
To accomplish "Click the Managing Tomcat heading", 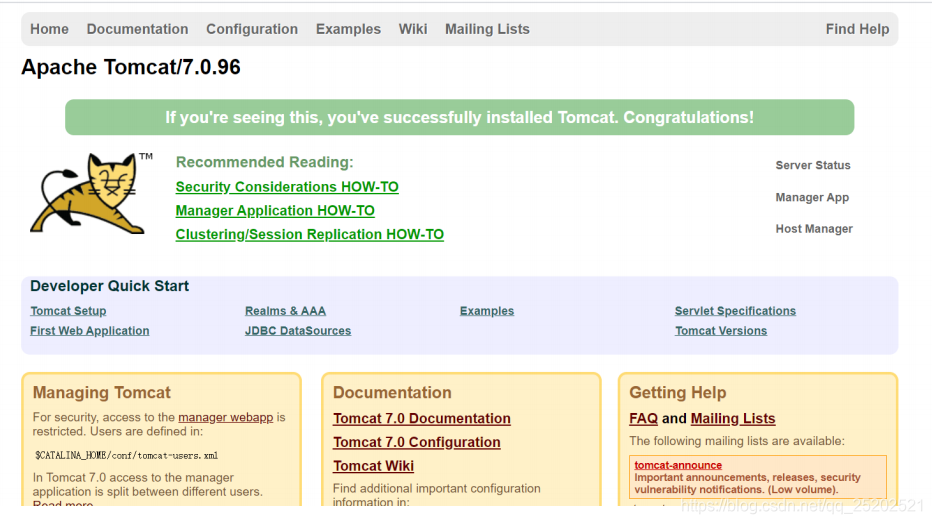I will (x=102, y=393).
